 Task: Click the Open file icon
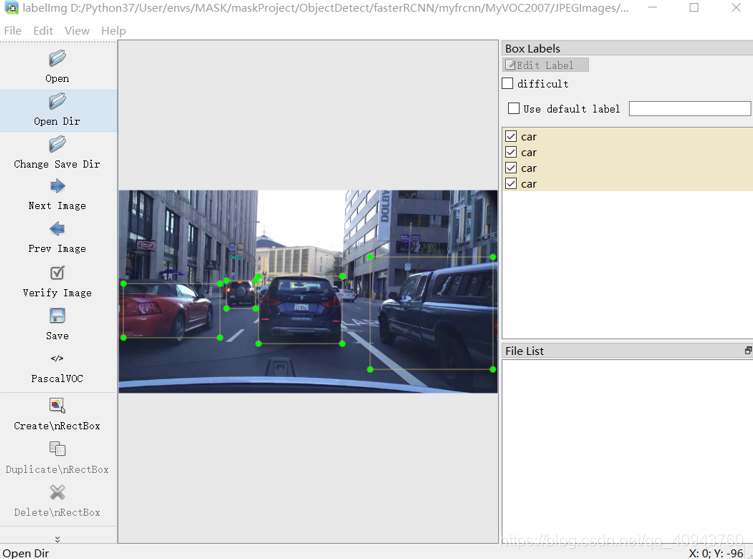[x=57, y=59]
